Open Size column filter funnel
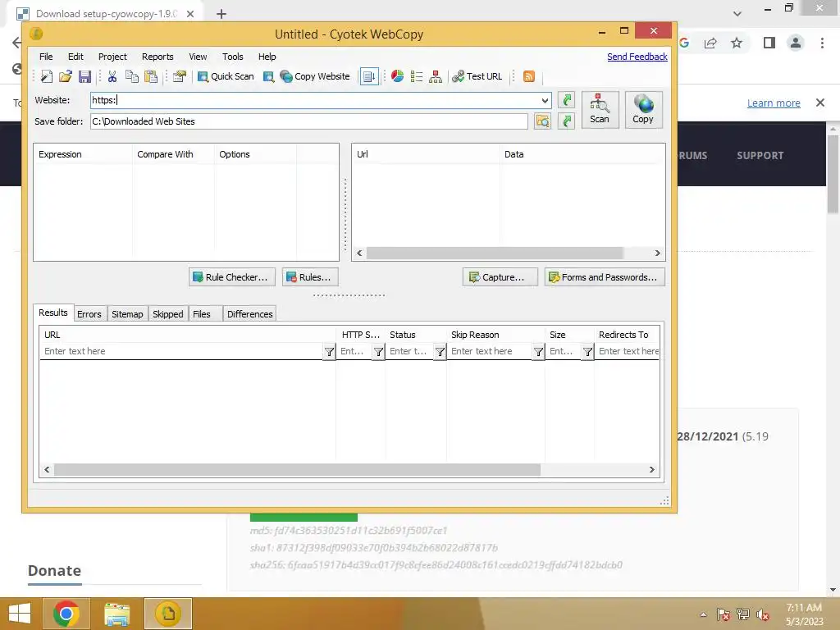 (x=587, y=351)
